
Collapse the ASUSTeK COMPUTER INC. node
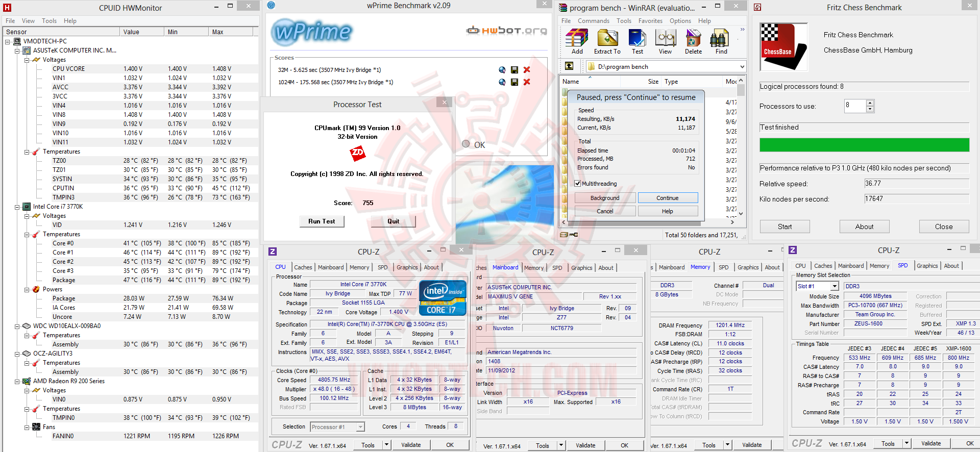[x=17, y=51]
